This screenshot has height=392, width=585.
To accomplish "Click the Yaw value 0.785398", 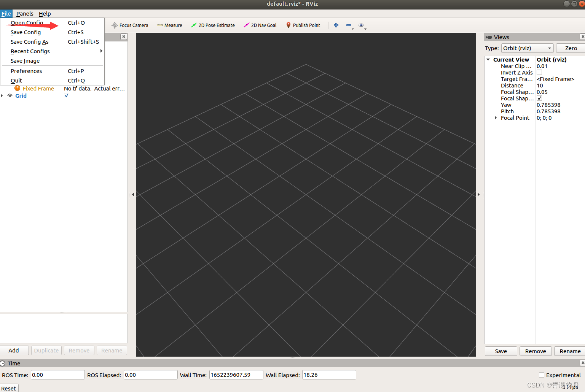I will click(548, 105).
